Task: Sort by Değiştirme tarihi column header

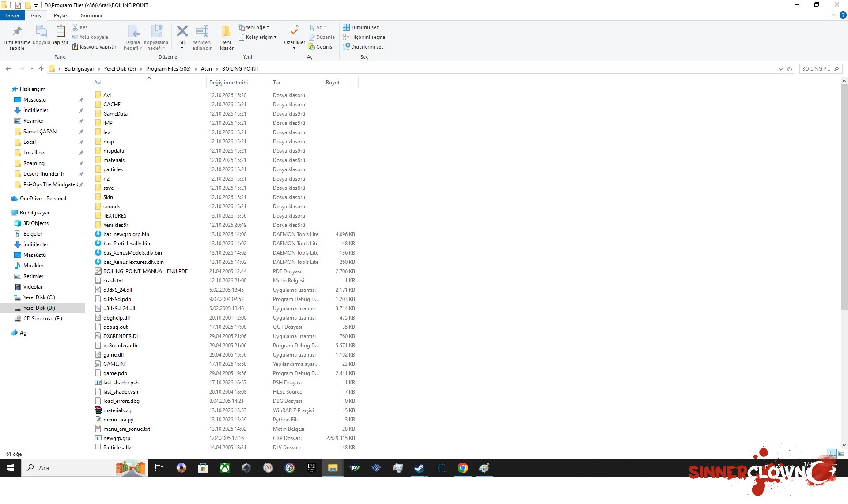Action: pos(238,83)
